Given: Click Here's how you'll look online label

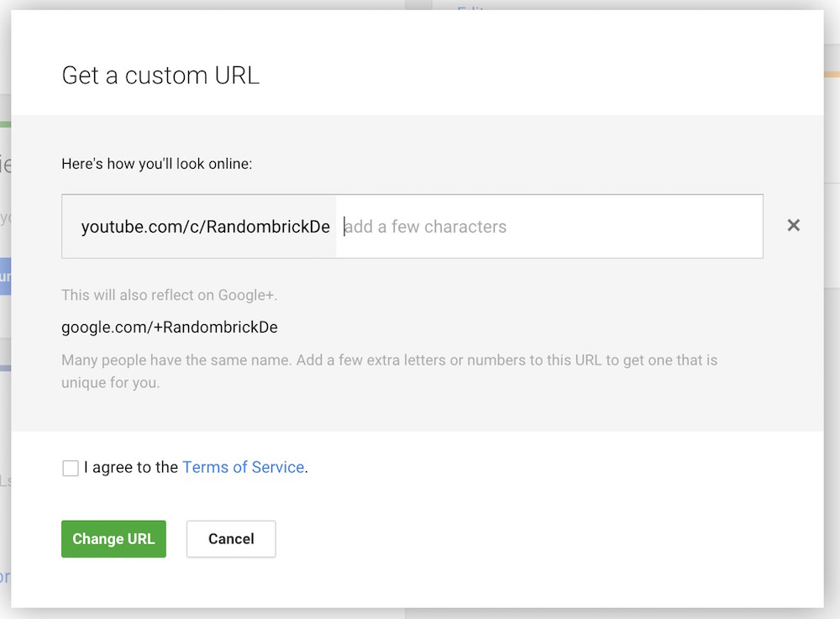Looking at the screenshot, I should pos(156,164).
